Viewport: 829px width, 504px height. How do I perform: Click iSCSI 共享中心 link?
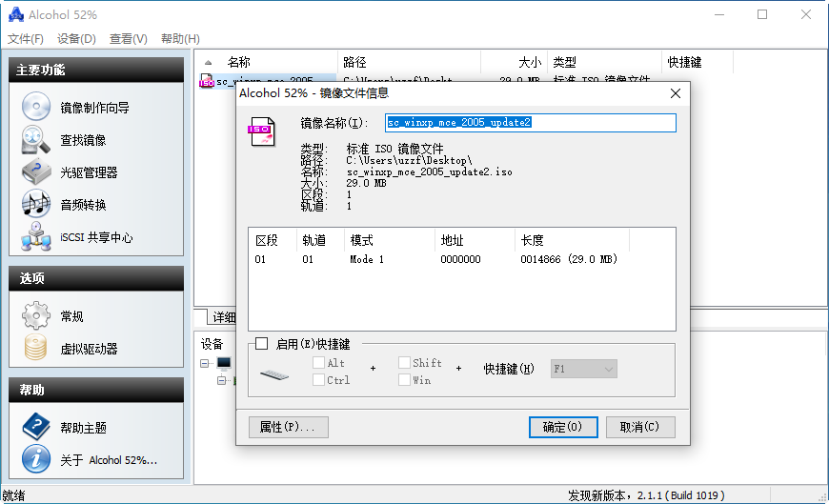pos(96,237)
